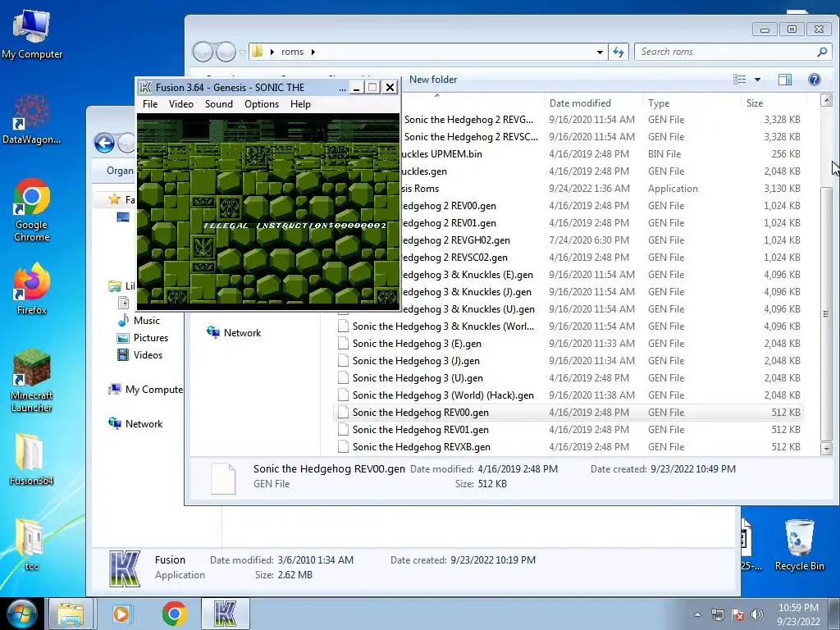The height and width of the screenshot is (630, 840).
Task: Open Video menu in Fusion
Action: (181, 104)
